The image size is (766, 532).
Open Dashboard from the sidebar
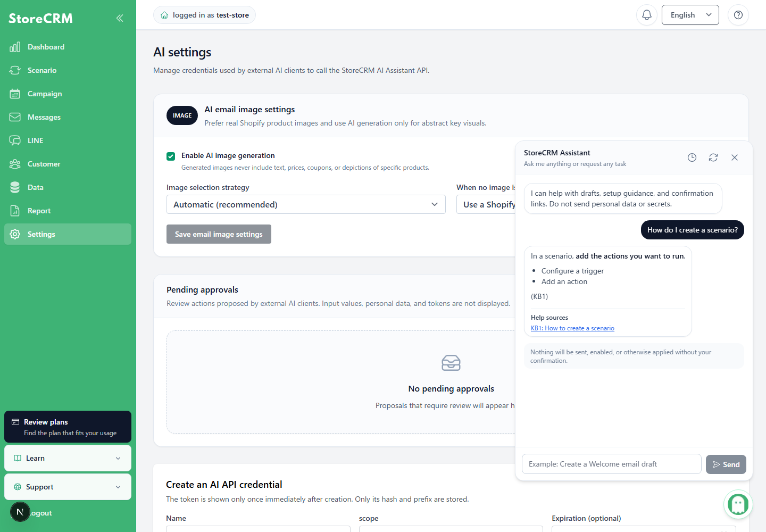pos(68,47)
